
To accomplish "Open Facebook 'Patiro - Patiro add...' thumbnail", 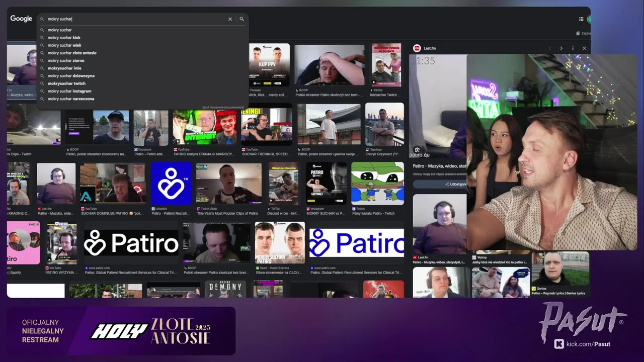I will tap(151, 128).
